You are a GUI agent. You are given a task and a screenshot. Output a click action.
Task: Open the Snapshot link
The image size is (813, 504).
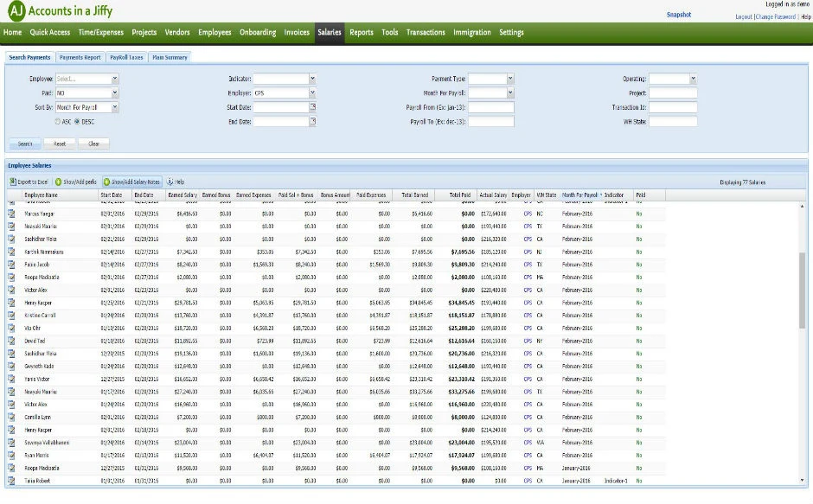(679, 15)
